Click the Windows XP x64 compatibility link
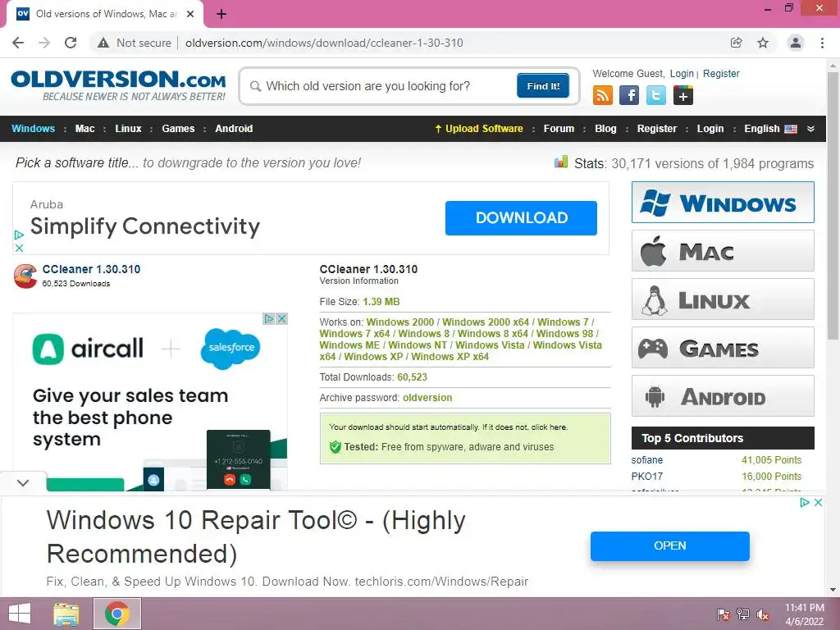This screenshot has height=630, width=840. point(450,356)
